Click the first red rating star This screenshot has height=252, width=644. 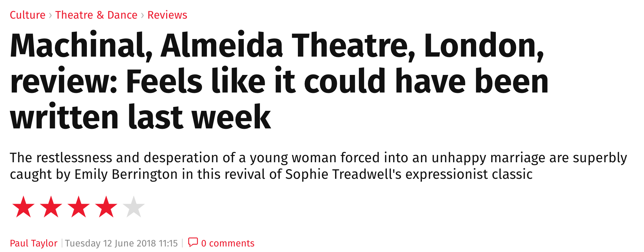click(x=23, y=207)
